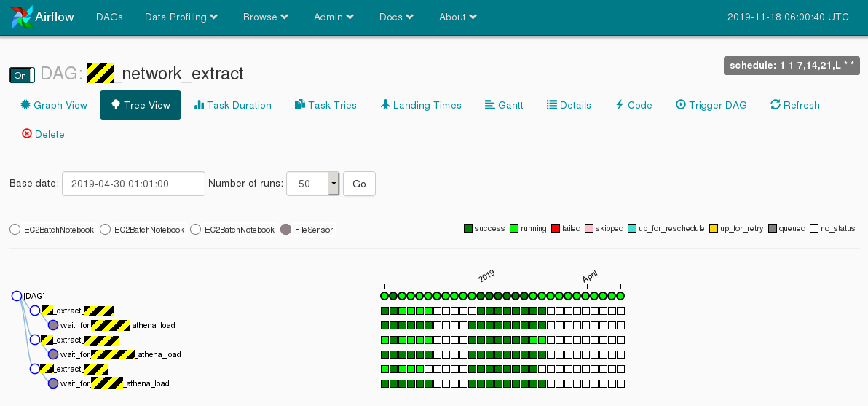Select the first wait_for athena_load node
The height and width of the screenshot is (406, 868).
53,325
